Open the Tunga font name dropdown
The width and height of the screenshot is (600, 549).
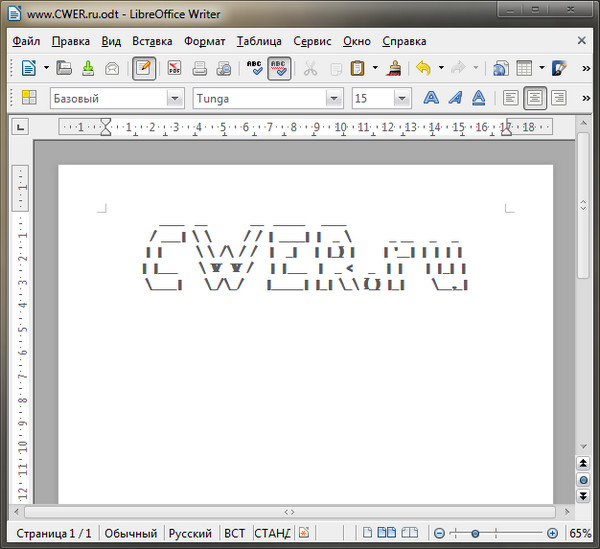coord(334,98)
